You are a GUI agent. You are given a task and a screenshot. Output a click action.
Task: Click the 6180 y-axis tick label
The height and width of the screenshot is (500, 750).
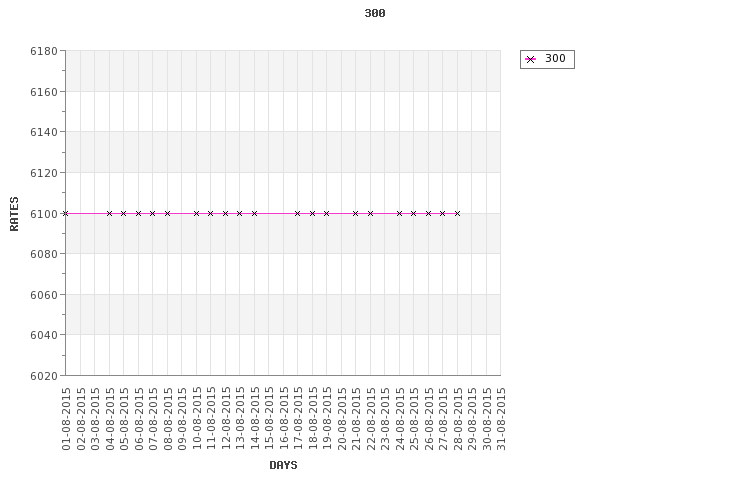(44, 51)
